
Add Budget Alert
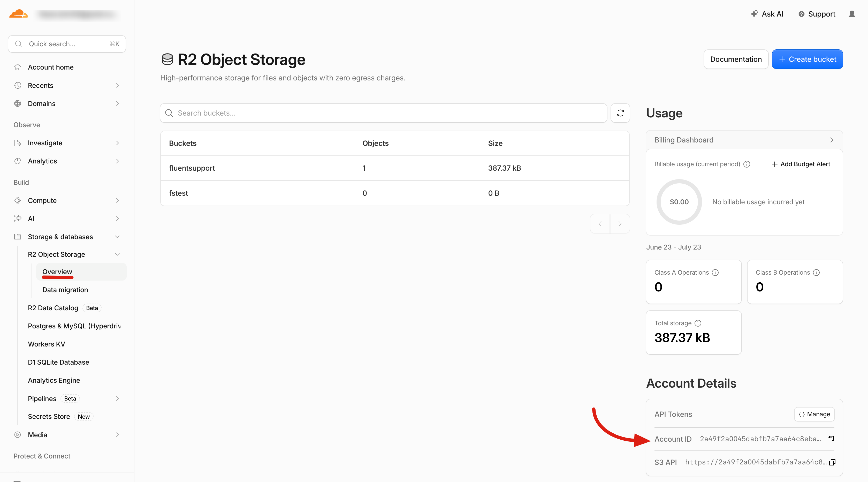(x=801, y=164)
